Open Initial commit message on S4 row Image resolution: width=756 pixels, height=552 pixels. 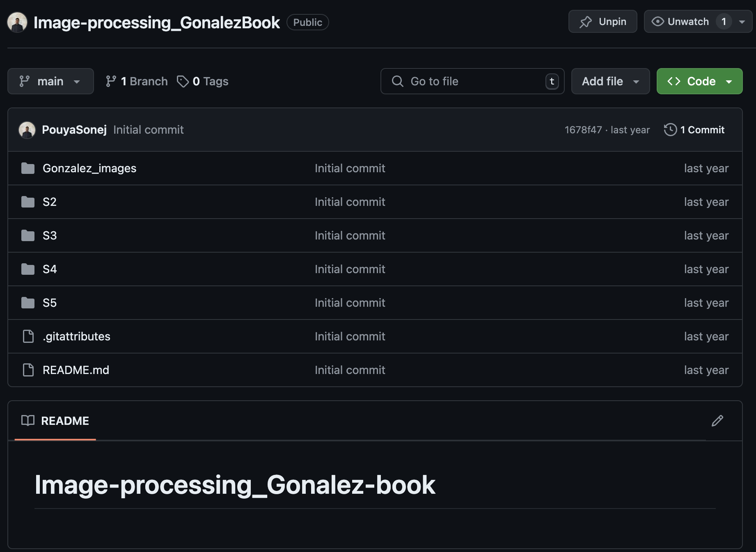[x=350, y=269]
